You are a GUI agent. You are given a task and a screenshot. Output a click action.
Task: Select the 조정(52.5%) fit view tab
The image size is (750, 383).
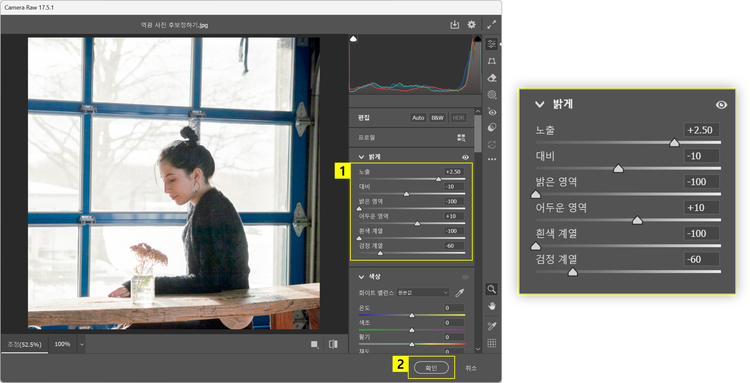point(24,344)
